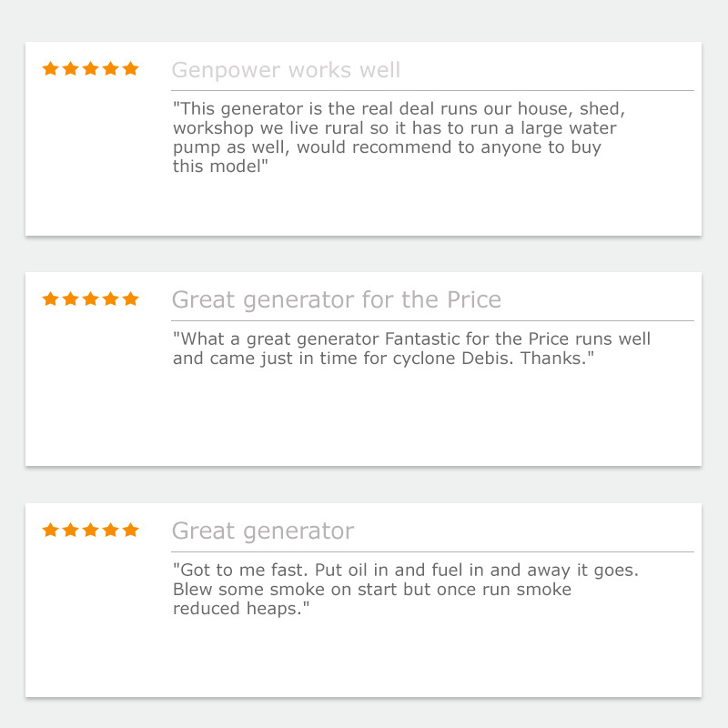Screen dimensions: 728x728
Task: Select the bottom "Great generator" review heading
Action: [x=263, y=531]
